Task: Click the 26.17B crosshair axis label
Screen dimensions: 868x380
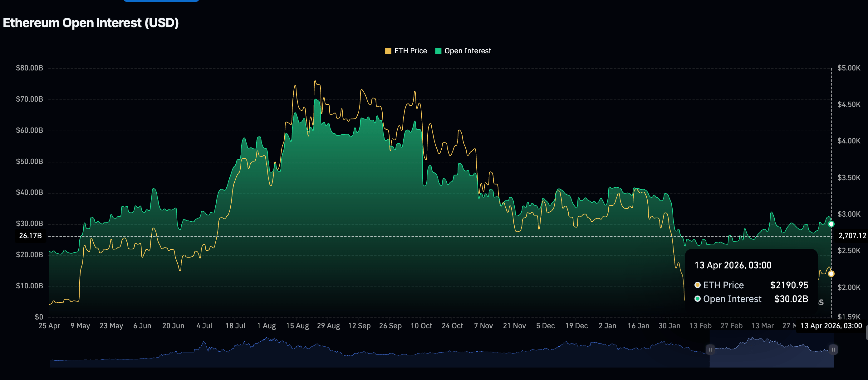Action: coord(30,236)
